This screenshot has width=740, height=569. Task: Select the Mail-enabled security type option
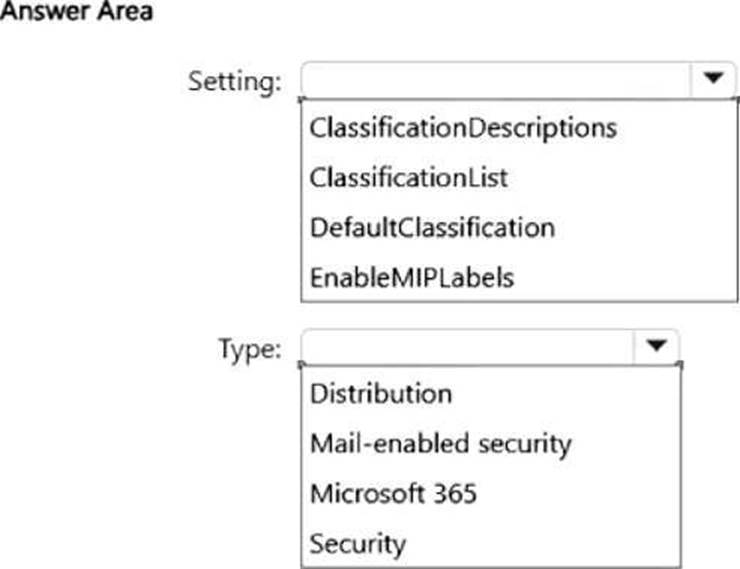[440, 442]
